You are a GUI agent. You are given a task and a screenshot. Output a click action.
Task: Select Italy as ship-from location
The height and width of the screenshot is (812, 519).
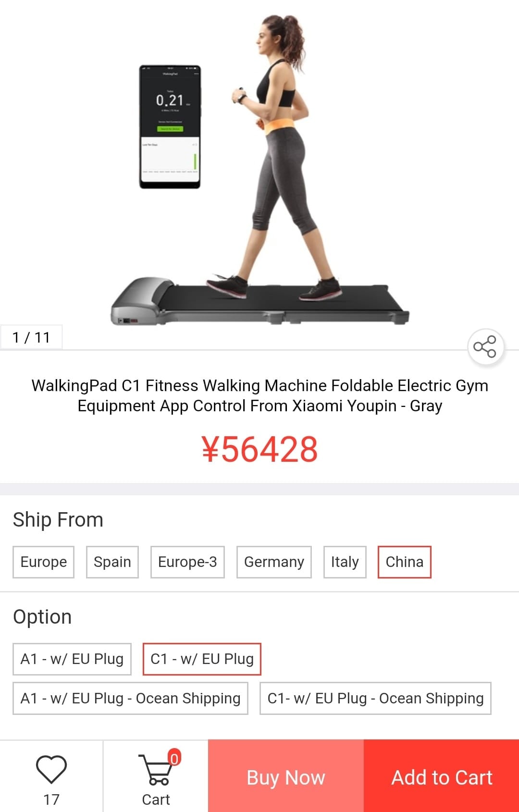pos(345,562)
